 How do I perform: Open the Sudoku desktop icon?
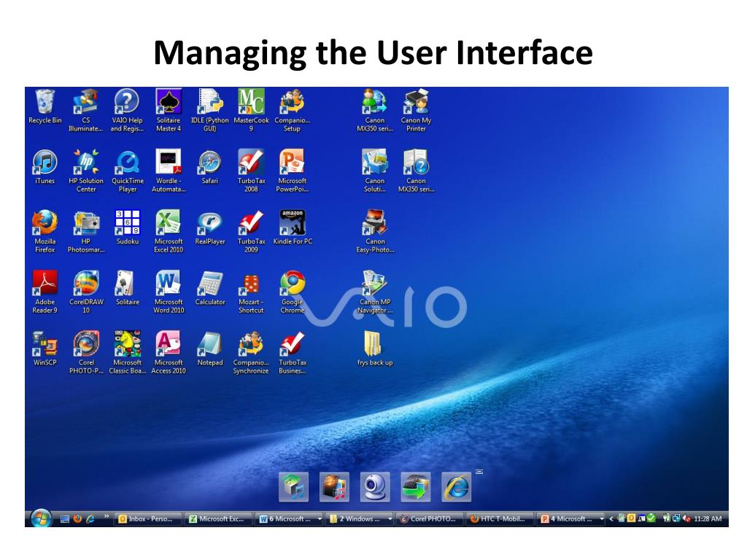(127, 227)
